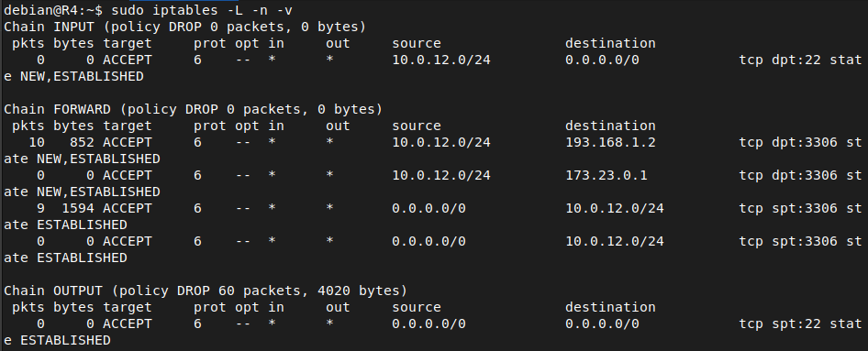
Task: Click 'NEW,ESTABLISHED' under the INPUT rule
Action: (x=82, y=76)
